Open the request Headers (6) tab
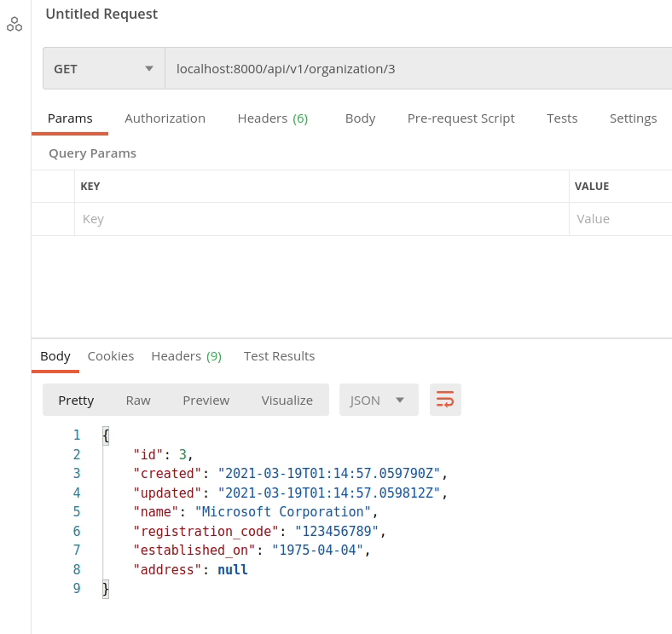Image resolution: width=672 pixels, height=634 pixels. point(272,118)
